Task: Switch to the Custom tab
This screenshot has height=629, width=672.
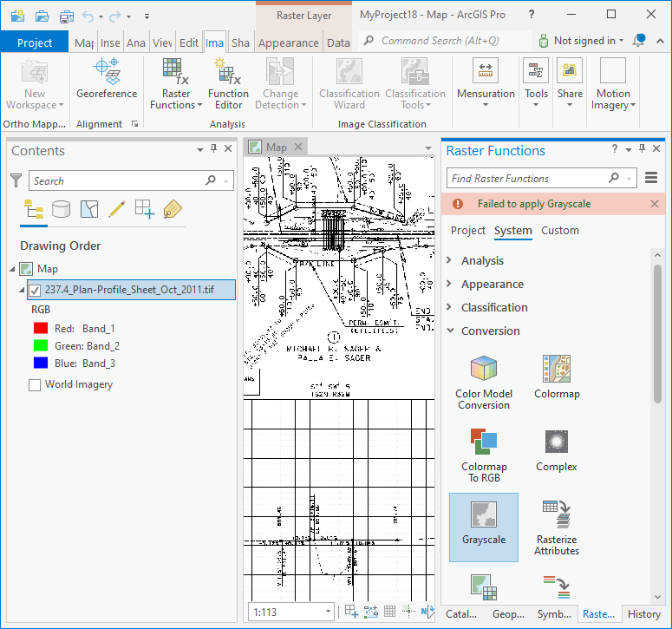Action: click(x=559, y=231)
